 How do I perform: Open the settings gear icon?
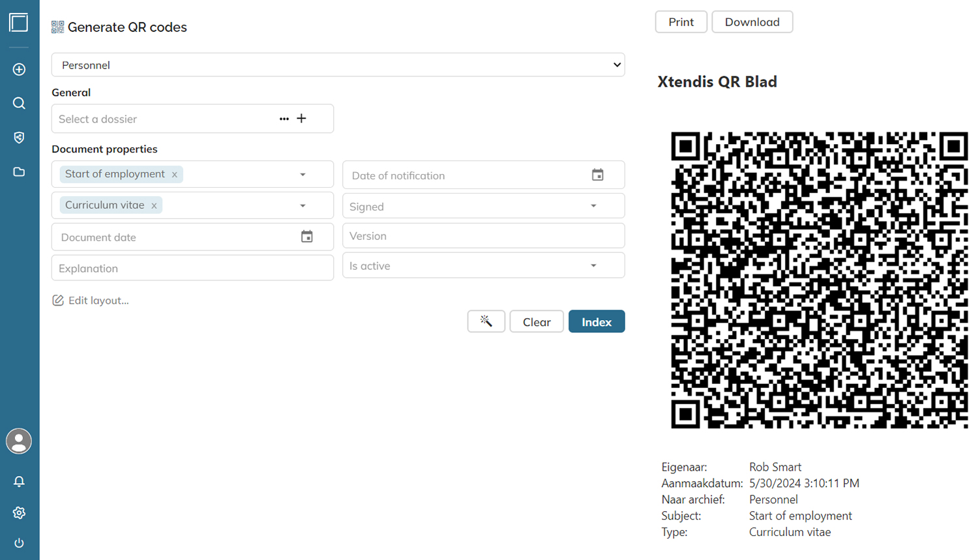tap(19, 512)
